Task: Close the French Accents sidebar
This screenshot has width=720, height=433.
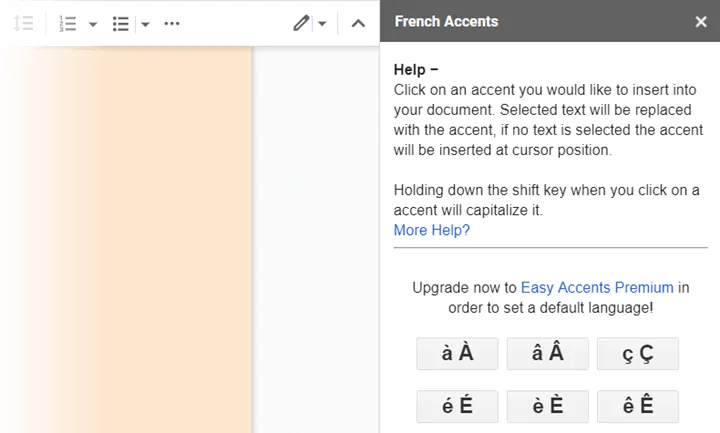Action: (701, 22)
